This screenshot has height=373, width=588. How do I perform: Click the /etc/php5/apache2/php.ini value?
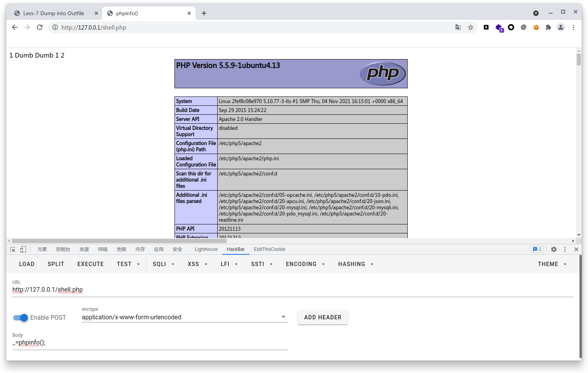(249, 158)
